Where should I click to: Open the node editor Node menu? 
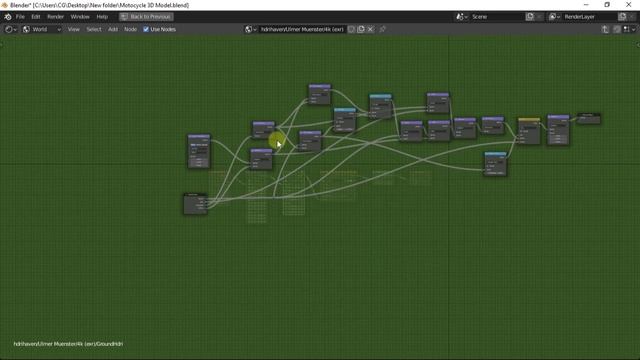pyautogui.click(x=131, y=29)
